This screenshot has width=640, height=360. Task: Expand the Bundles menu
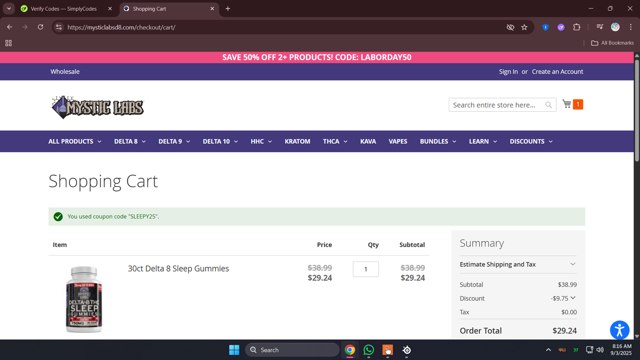pos(438,141)
